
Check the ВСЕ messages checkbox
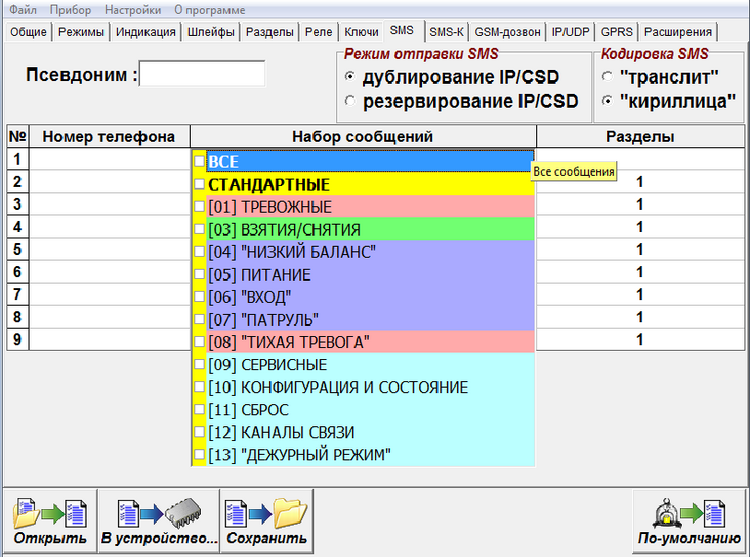[x=200, y=161]
